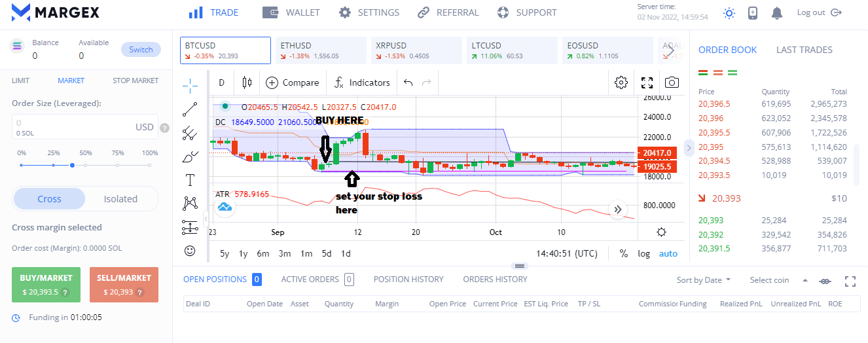This screenshot has width=868, height=343.
Task: Switch theme with the sun icon
Action: (x=729, y=12)
